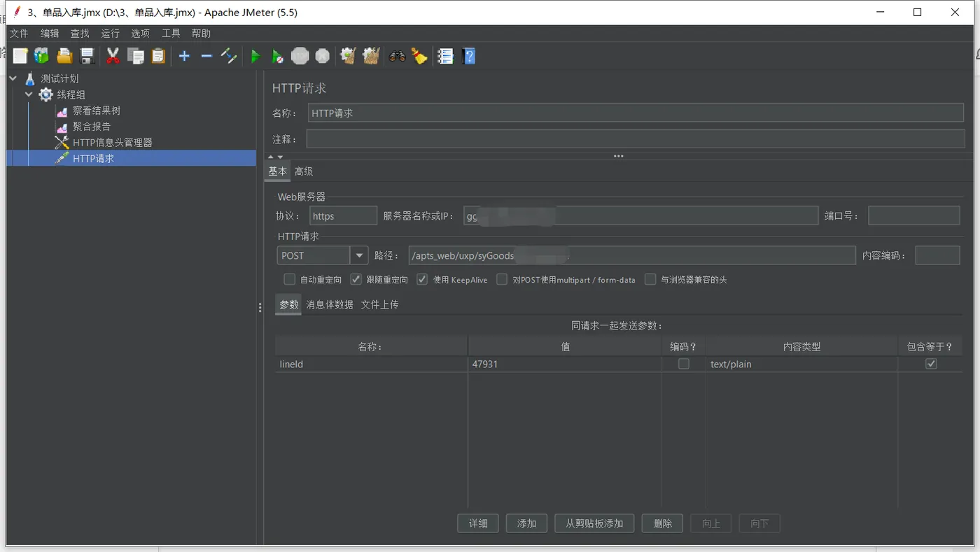Image resolution: width=980 pixels, height=552 pixels.
Task: Select 线程组 in the tree
Action: (x=71, y=94)
